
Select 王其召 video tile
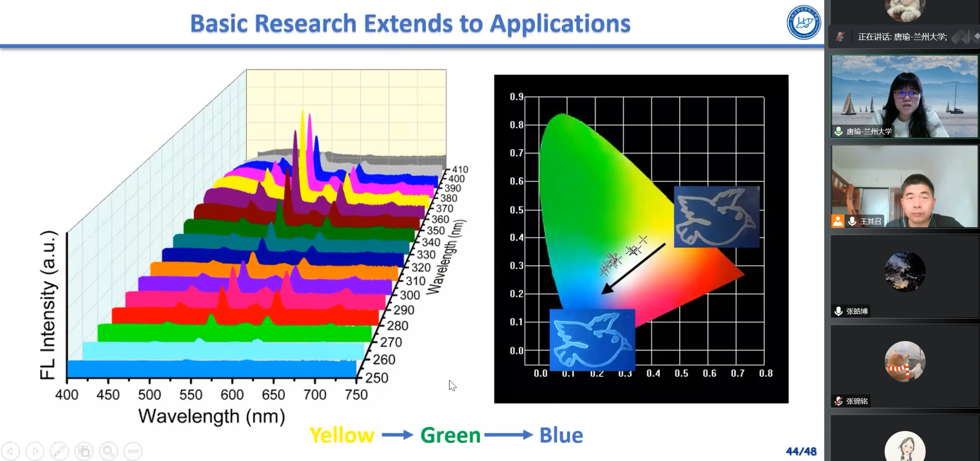coord(904,186)
